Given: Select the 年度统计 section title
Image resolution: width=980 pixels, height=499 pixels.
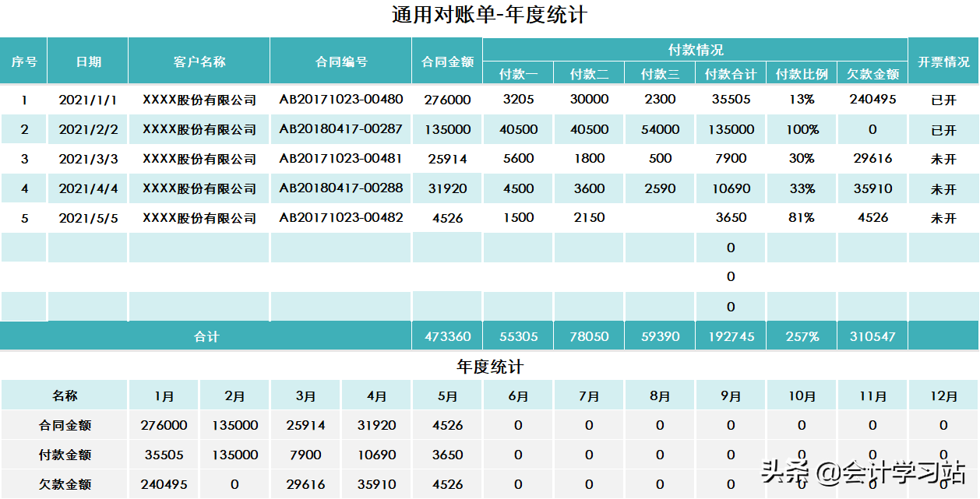Looking at the screenshot, I should click(x=489, y=364).
